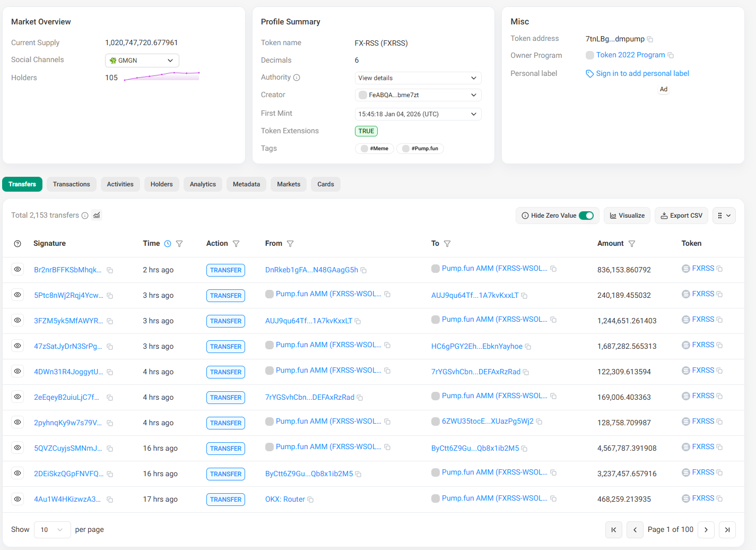
Task: Switch to the Holders tab
Action: tap(161, 184)
